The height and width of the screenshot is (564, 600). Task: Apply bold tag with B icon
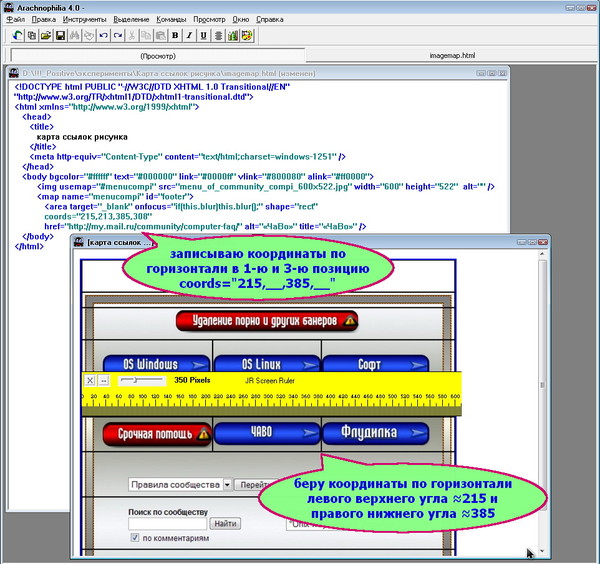point(175,36)
